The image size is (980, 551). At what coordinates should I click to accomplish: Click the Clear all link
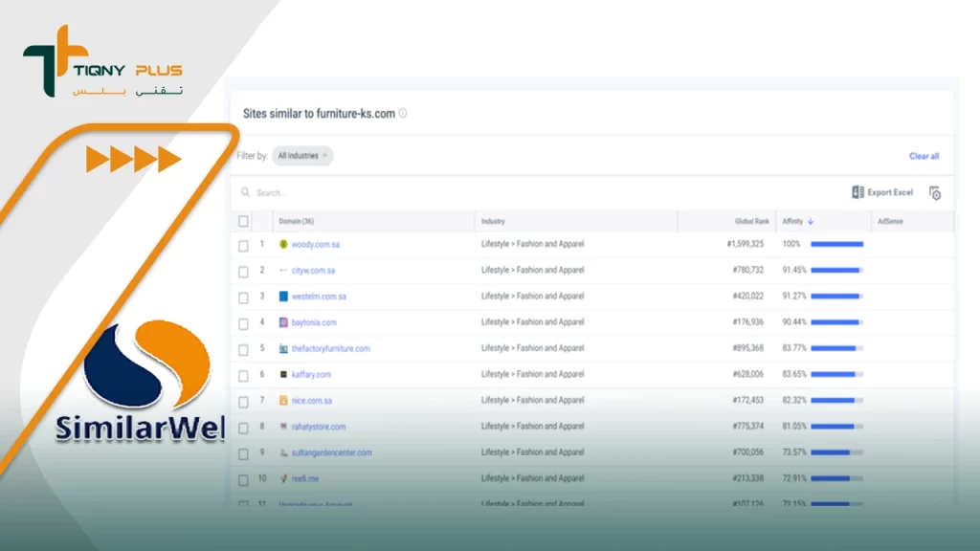click(924, 156)
